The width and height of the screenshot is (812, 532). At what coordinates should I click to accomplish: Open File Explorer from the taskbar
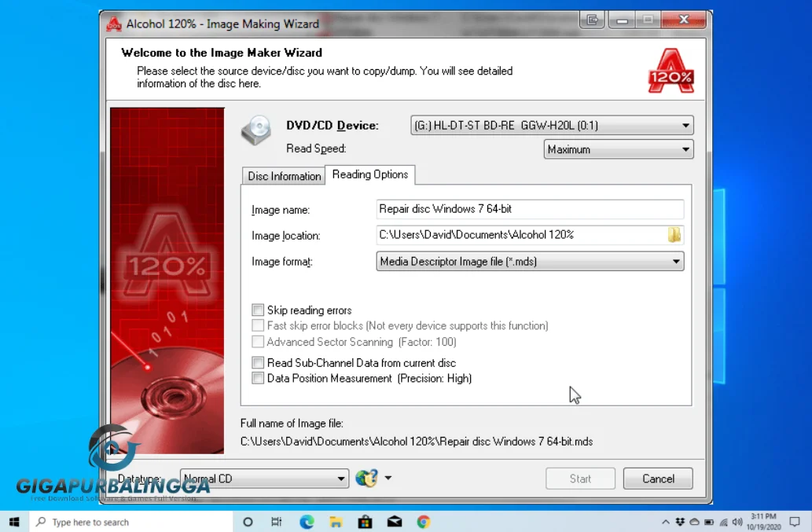[x=336, y=521]
